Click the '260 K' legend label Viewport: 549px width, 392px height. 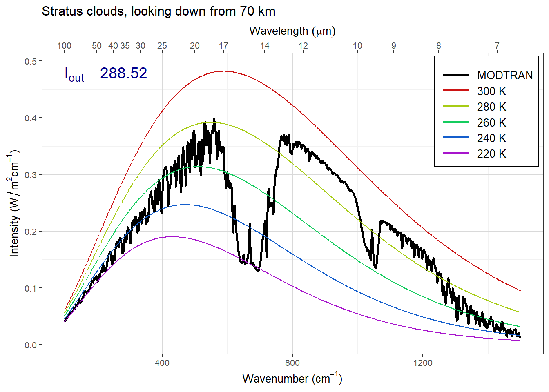click(x=491, y=122)
